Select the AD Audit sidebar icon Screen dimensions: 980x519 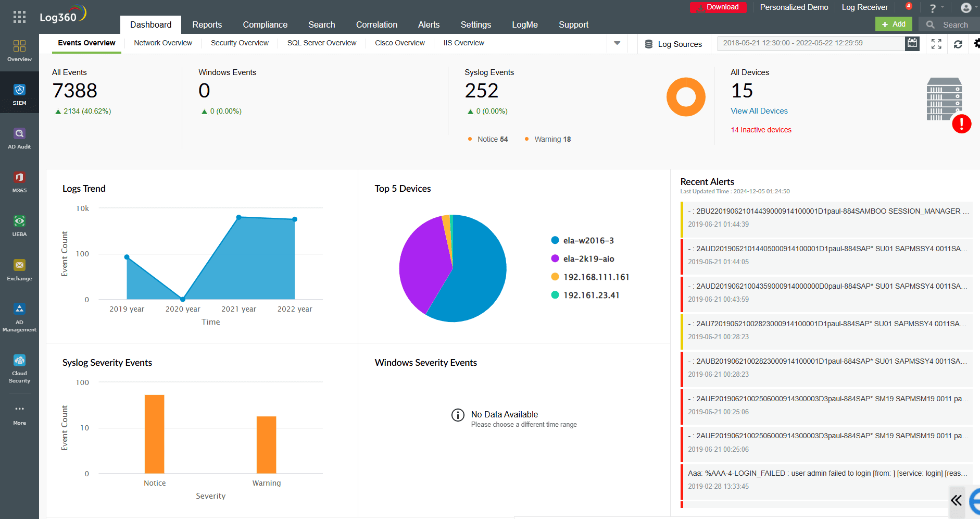pos(19,137)
